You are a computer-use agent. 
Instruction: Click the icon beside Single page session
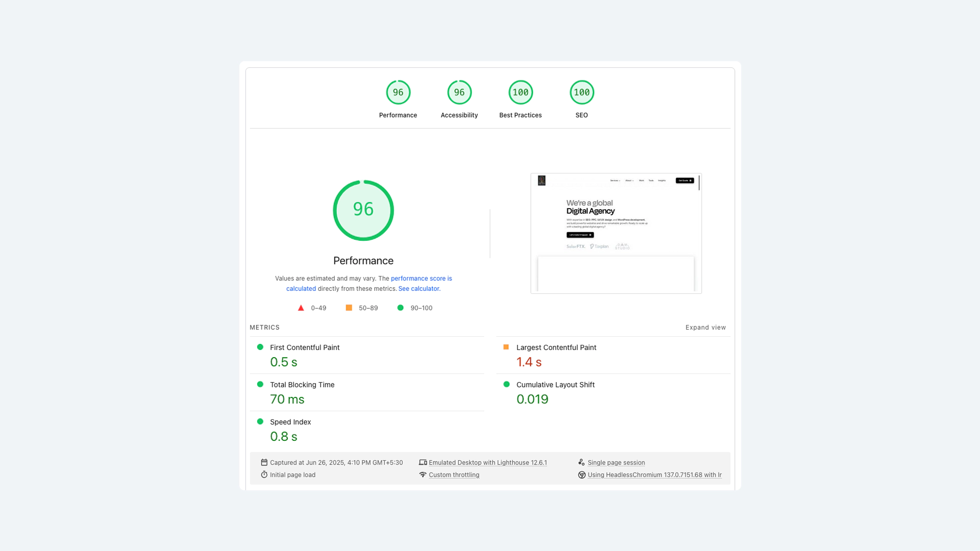click(x=581, y=462)
